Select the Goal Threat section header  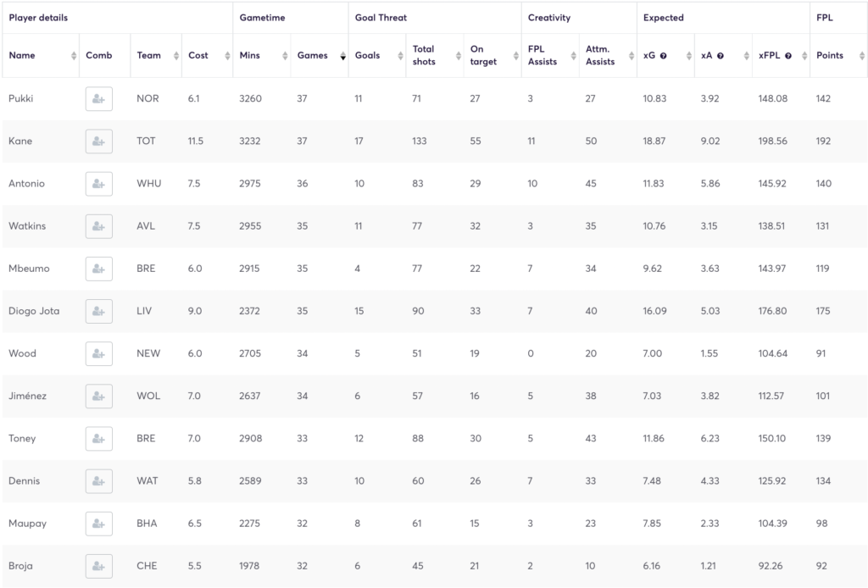click(379, 17)
